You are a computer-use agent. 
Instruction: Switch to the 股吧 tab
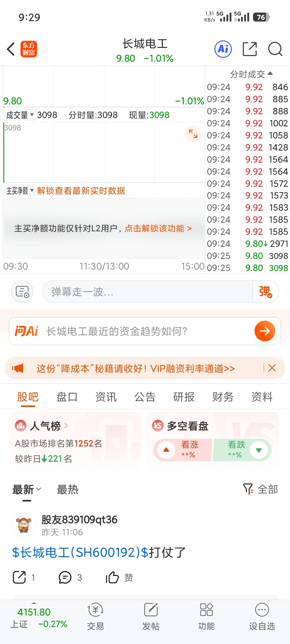28,397
